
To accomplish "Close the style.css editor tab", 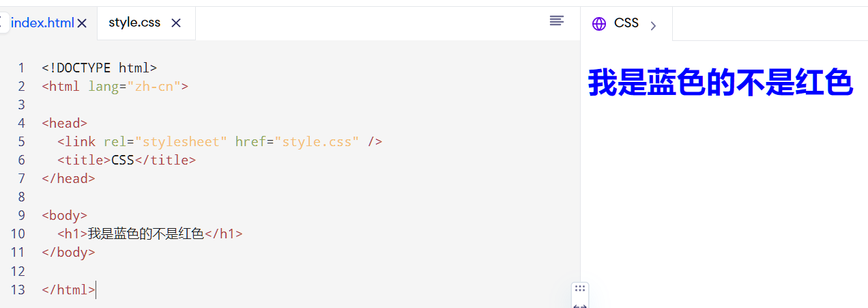I will pyautogui.click(x=176, y=23).
